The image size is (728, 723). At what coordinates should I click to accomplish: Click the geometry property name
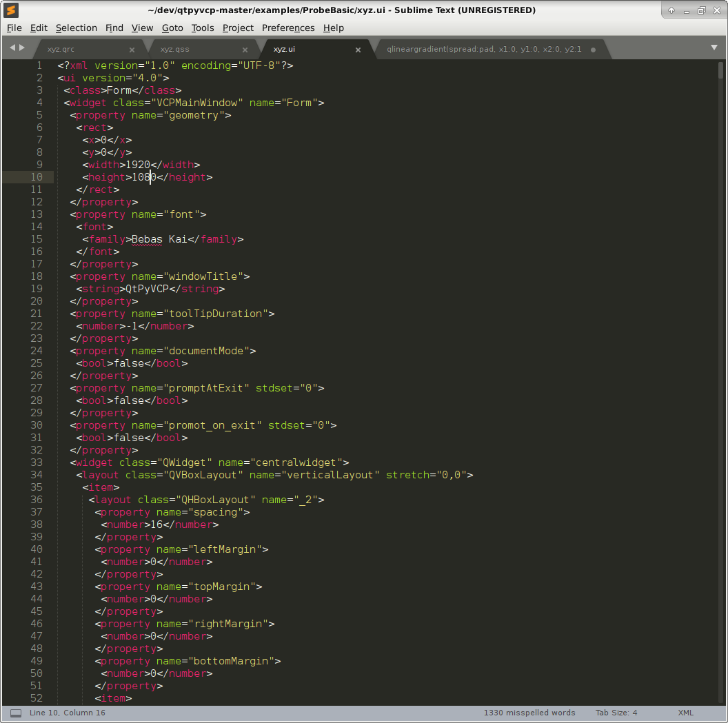(194, 115)
